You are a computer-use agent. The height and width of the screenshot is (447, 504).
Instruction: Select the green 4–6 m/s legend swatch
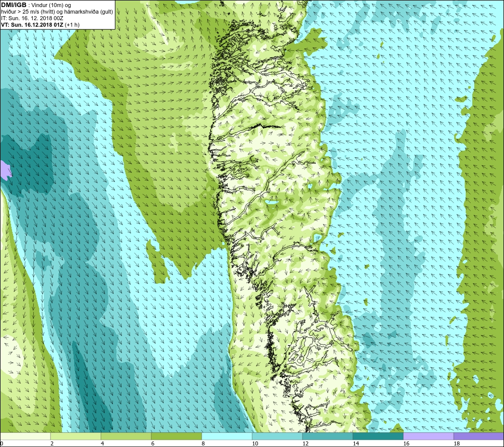click(x=126, y=436)
